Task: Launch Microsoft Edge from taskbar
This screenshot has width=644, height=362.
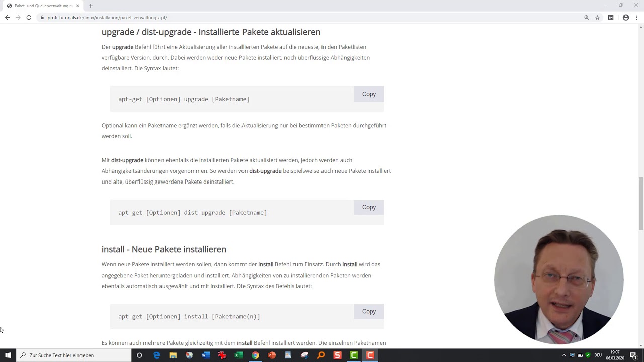Action: coord(156,355)
